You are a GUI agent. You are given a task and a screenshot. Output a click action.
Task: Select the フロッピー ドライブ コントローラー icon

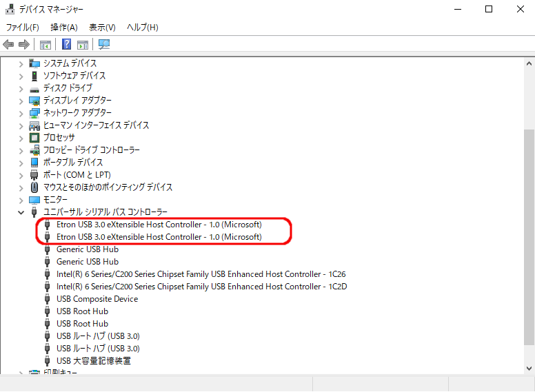[34, 150]
